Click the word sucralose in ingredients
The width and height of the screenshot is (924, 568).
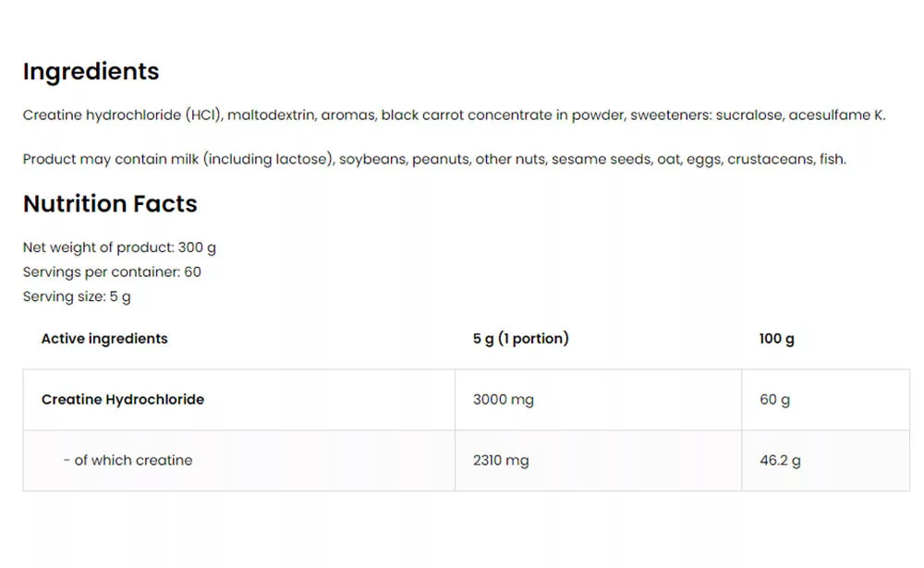click(749, 115)
